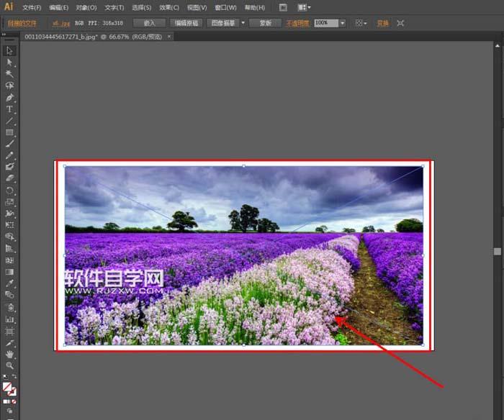Screen dimensions: 504x420
Task: Open the 效果(C) menu
Action: tap(169, 7)
